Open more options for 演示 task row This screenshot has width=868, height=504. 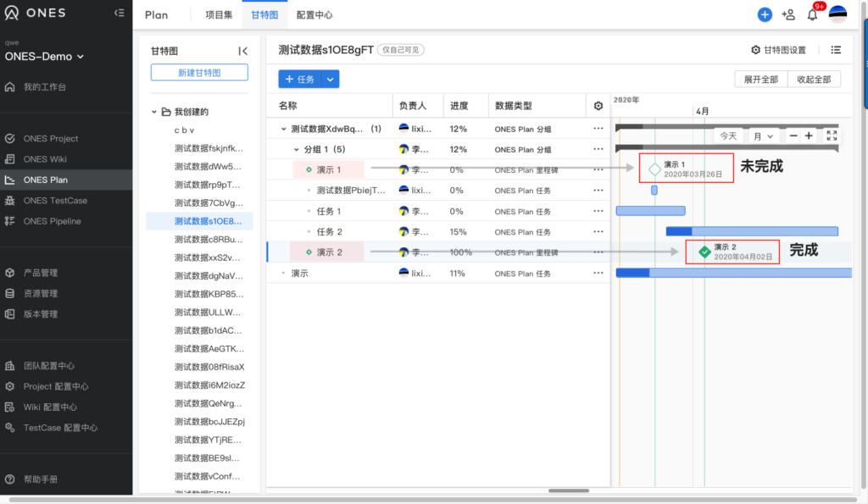click(x=598, y=274)
